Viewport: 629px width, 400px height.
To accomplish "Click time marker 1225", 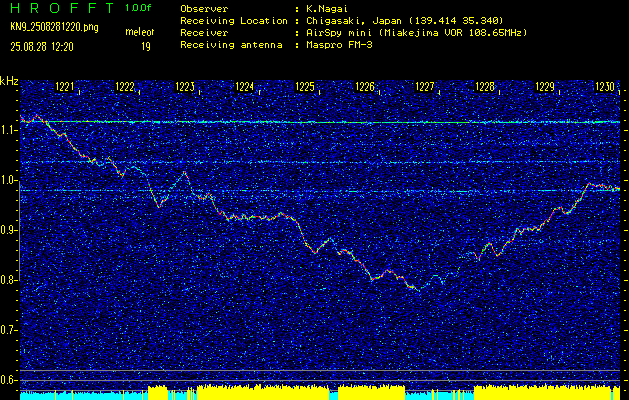I will click(305, 87).
